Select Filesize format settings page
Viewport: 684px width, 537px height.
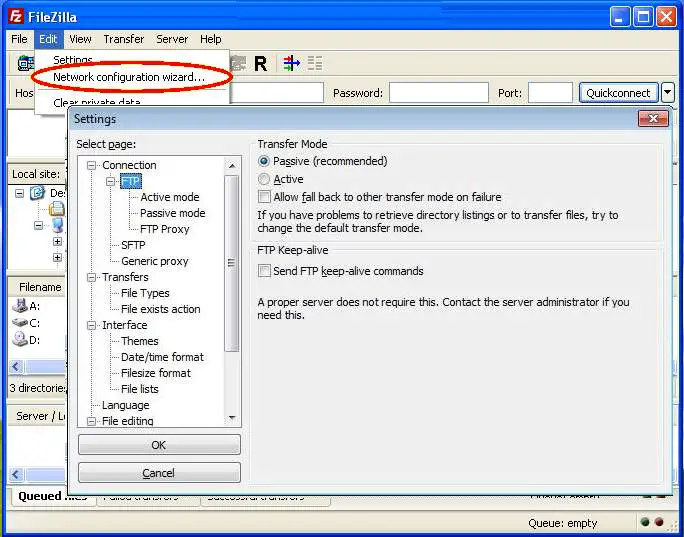[156, 373]
